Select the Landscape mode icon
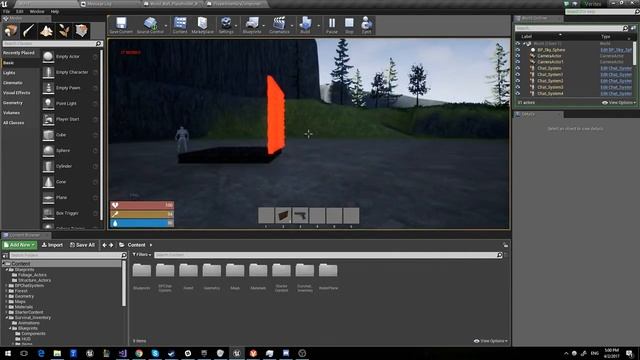The height and width of the screenshot is (360, 640). coord(46,31)
